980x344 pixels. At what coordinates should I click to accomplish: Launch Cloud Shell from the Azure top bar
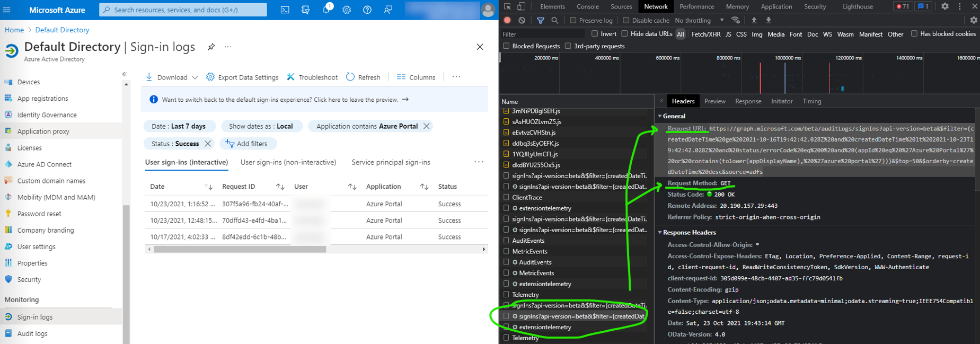(285, 10)
